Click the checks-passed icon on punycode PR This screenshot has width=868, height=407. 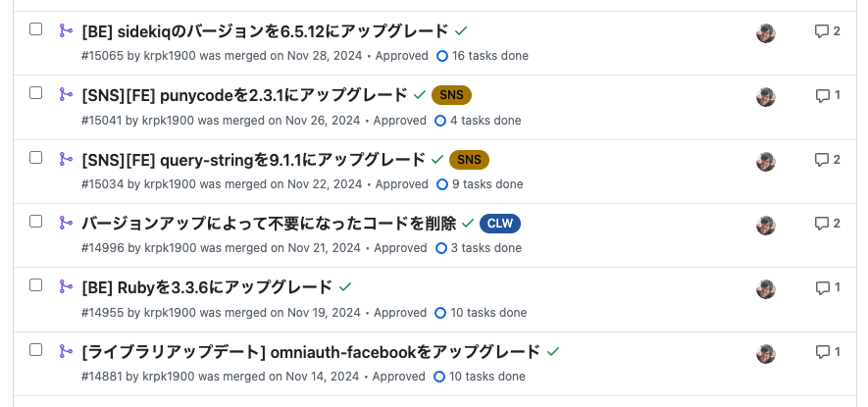tap(420, 95)
